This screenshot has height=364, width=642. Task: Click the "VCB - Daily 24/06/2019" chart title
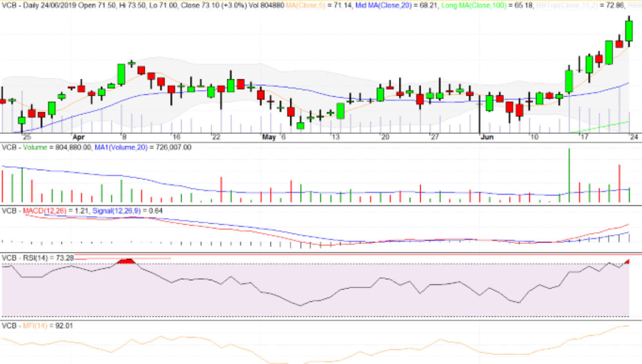38,4
